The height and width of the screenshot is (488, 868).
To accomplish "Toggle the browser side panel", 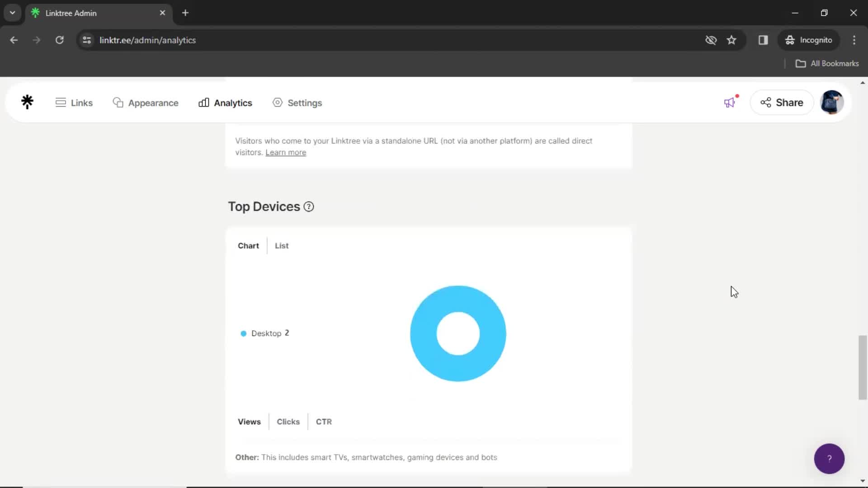I will [x=763, y=40].
